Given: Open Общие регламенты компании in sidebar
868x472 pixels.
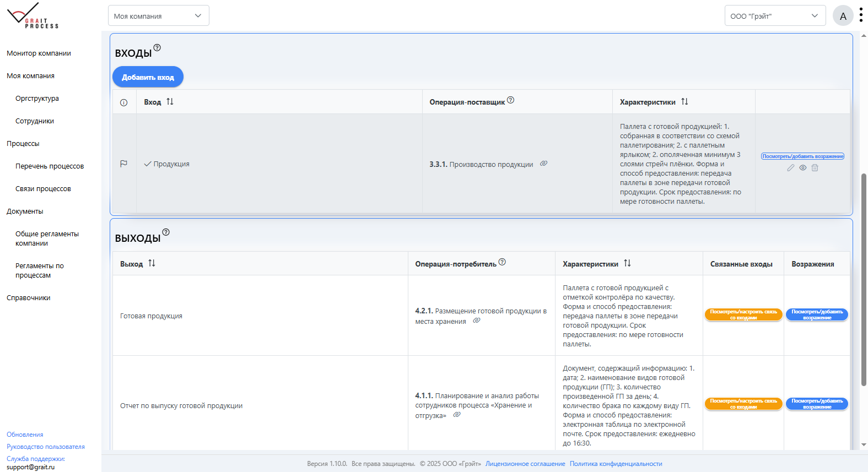Looking at the screenshot, I should 47,238.
